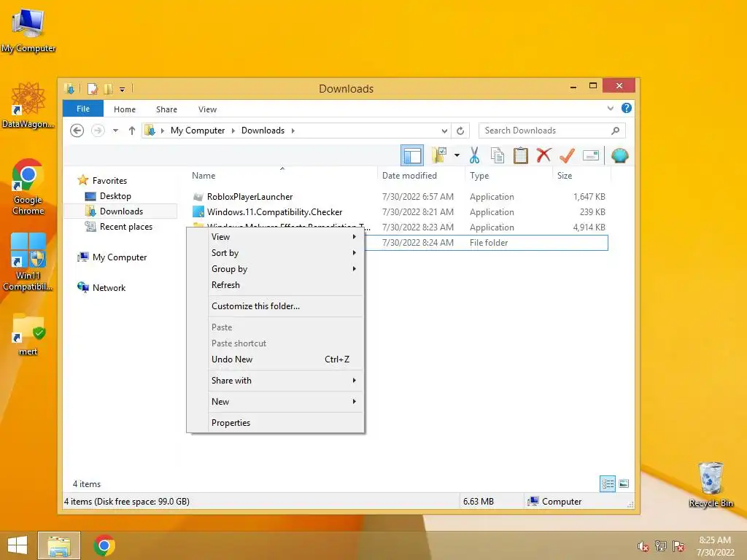Click the Refresh icon beside address bar
This screenshot has height=560, width=747.
click(x=460, y=131)
